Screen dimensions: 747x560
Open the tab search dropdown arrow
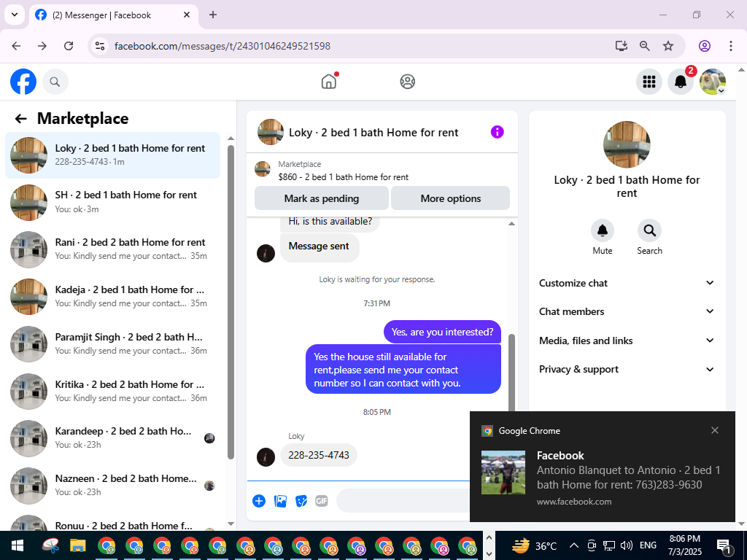pos(15,15)
